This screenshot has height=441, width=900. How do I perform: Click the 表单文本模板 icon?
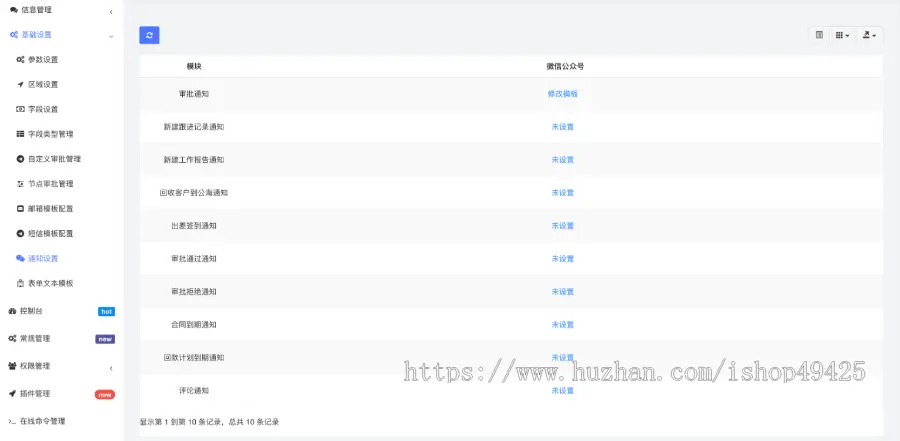[x=20, y=283]
